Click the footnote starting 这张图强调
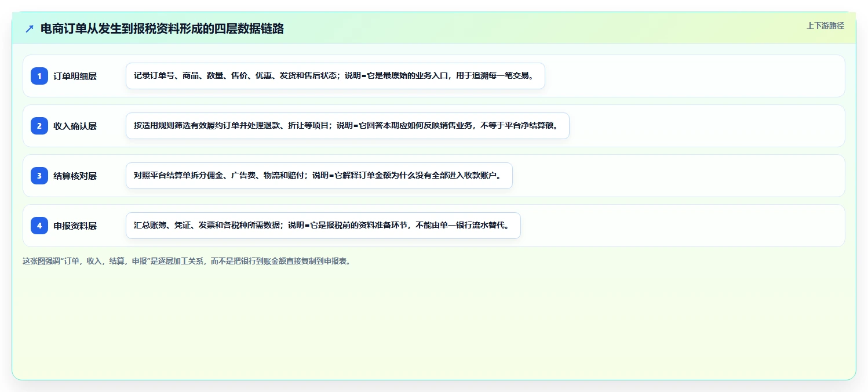This screenshot has width=868, height=392. click(x=187, y=262)
